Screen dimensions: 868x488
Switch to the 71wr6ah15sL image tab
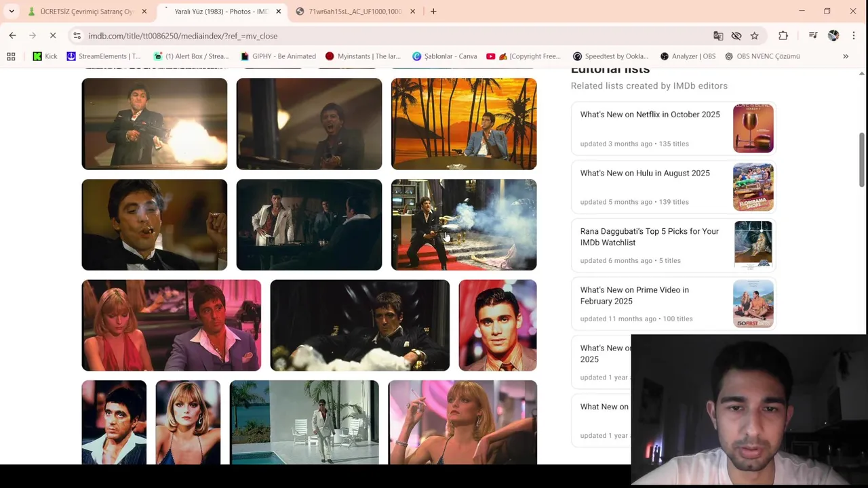tap(355, 12)
